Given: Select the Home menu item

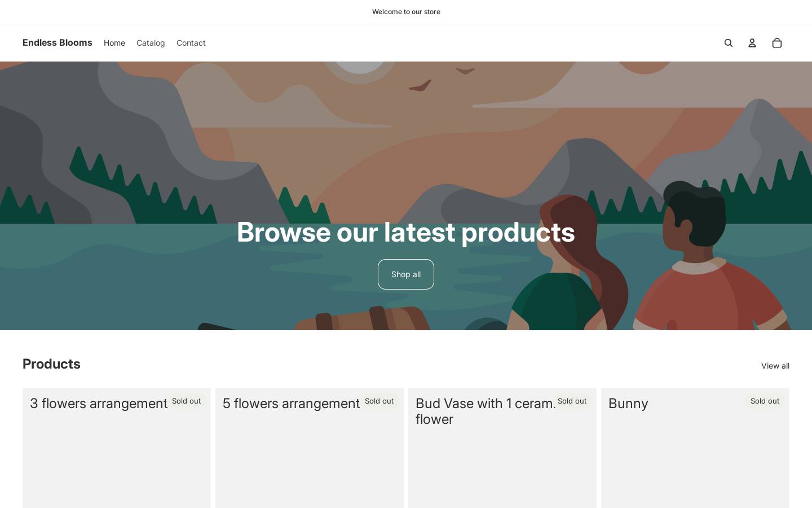Looking at the screenshot, I should coord(114,43).
